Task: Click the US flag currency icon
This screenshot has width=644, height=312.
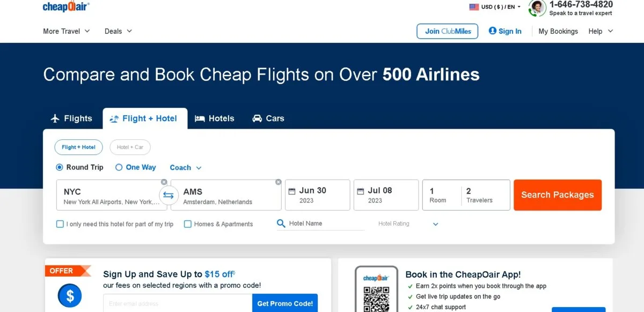Action: point(474,7)
